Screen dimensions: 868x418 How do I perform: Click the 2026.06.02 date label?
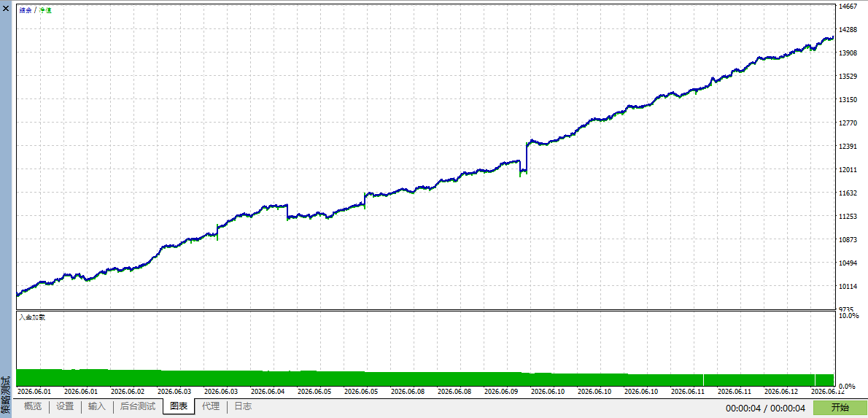click(x=128, y=392)
